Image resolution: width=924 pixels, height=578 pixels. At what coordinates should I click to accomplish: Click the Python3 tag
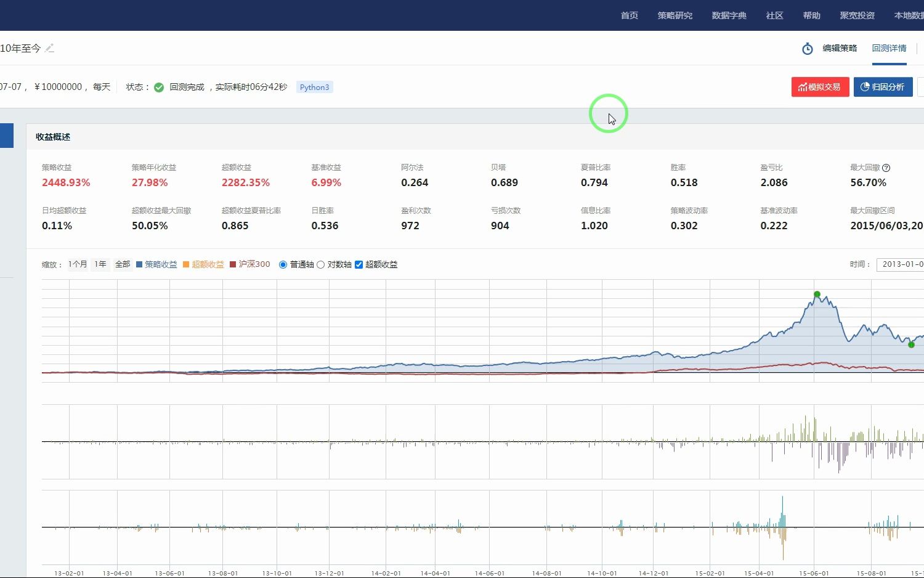tap(314, 88)
